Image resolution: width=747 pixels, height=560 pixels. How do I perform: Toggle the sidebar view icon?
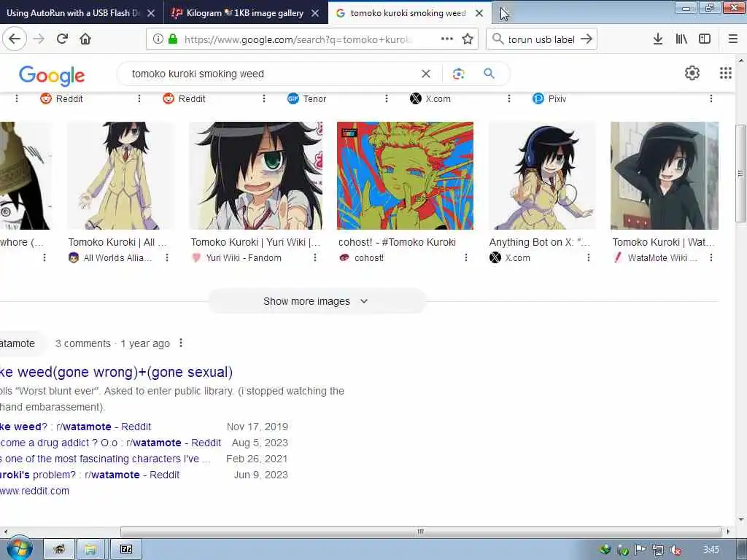point(705,39)
